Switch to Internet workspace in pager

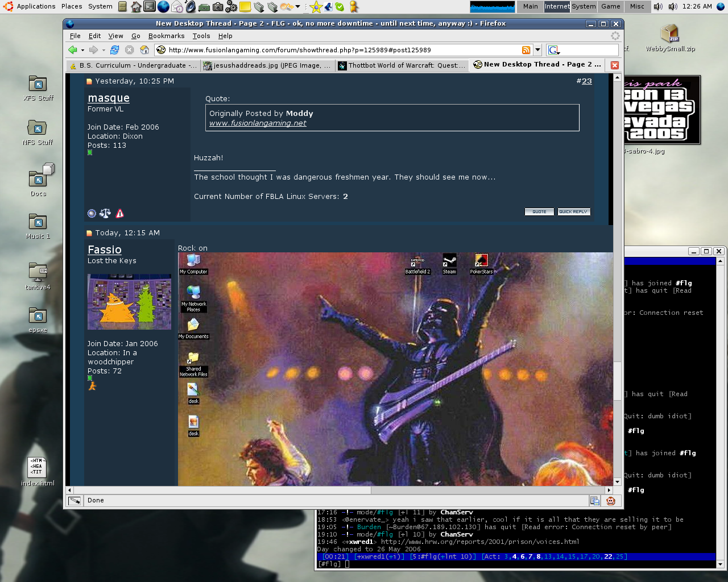[557, 7]
